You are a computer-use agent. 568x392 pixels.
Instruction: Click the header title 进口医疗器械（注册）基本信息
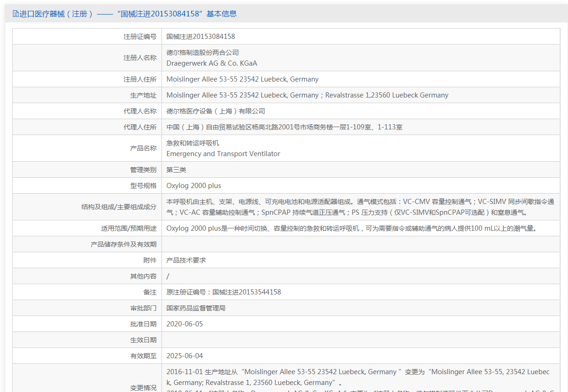(128, 14)
